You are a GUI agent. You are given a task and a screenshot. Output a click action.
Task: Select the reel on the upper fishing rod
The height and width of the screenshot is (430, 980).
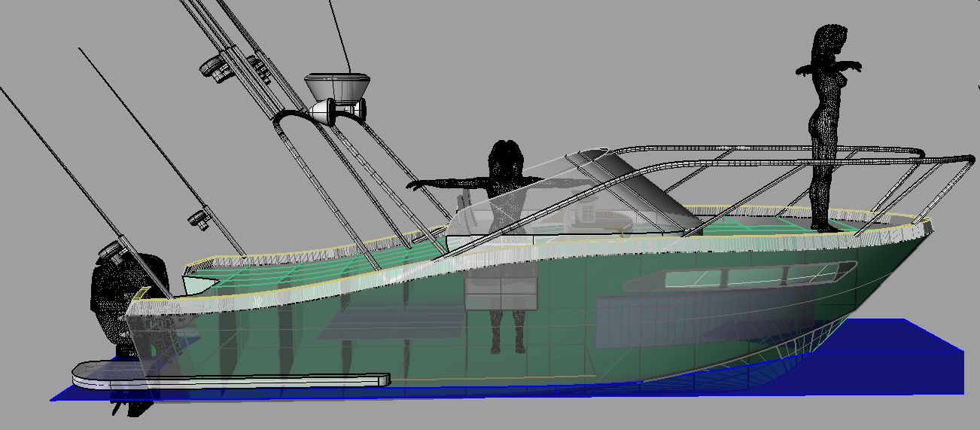coord(217,69)
